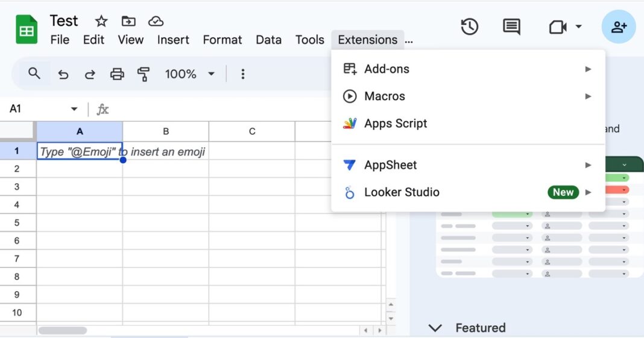Image resolution: width=644 pixels, height=338 pixels.
Task: Click the Looker Studio logo icon
Action: coord(350,192)
